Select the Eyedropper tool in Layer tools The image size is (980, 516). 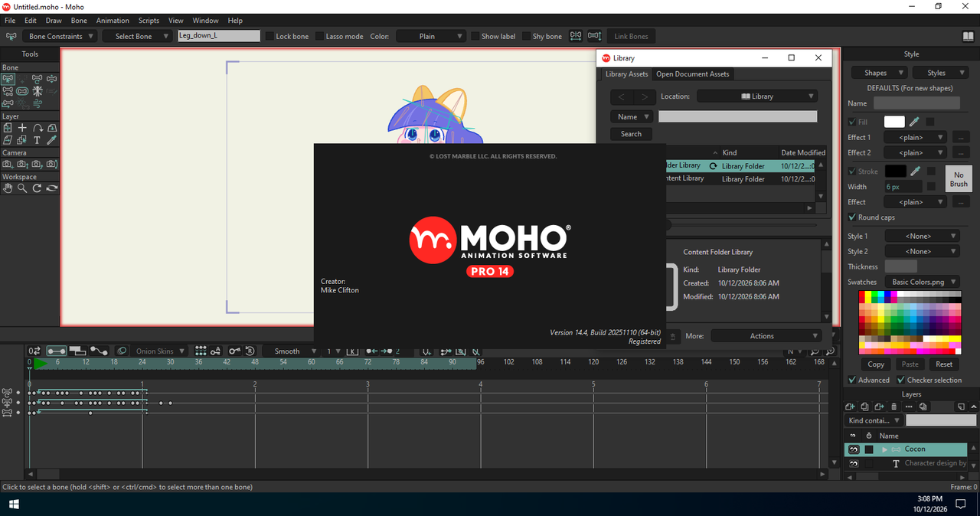52,140
